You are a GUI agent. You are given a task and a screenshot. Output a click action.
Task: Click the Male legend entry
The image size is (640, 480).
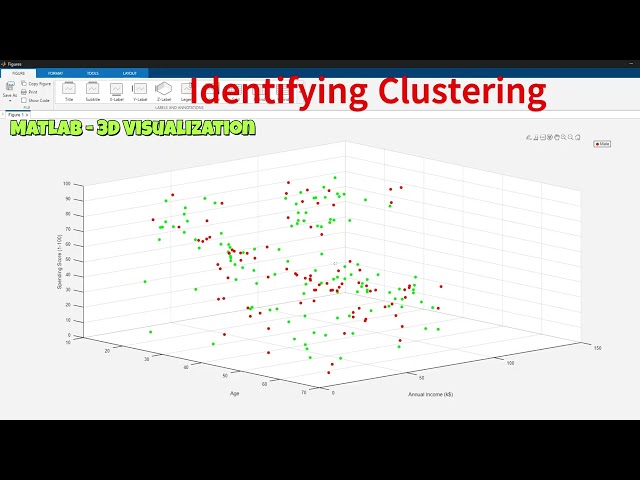tap(602, 144)
